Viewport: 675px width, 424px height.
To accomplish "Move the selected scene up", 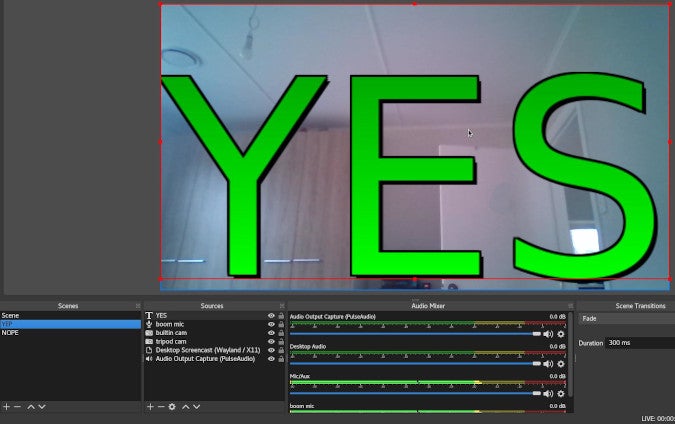I will point(31,407).
